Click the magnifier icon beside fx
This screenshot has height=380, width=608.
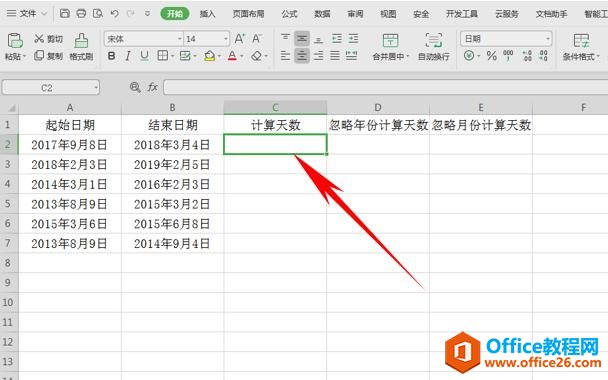pyautogui.click(x=135, y=87)
